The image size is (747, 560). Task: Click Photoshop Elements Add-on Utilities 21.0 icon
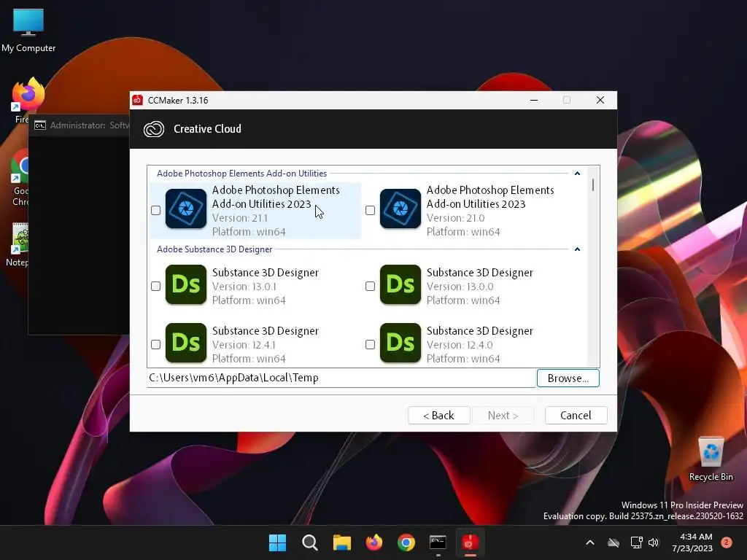(400, 209)
